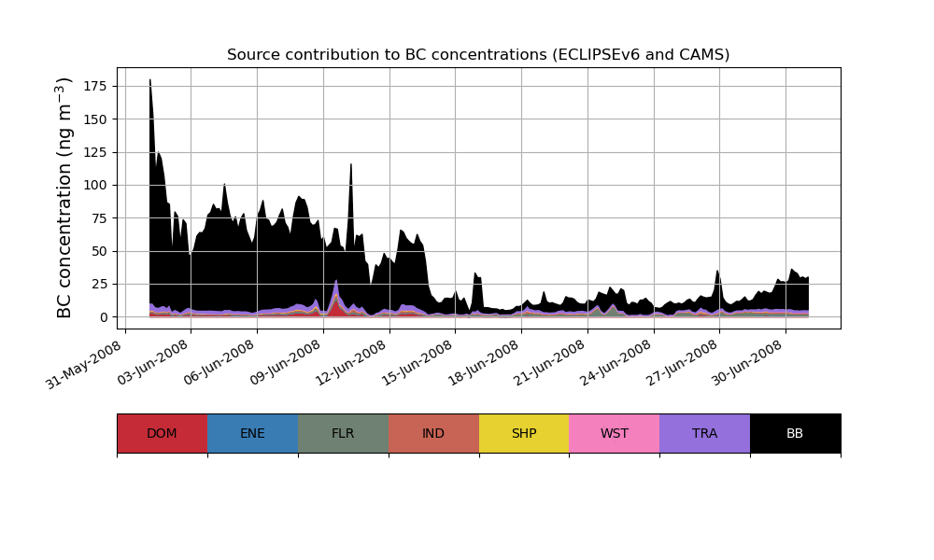
Task: Select the 125 y-axis tick label
Action: (x=95, y=152)
